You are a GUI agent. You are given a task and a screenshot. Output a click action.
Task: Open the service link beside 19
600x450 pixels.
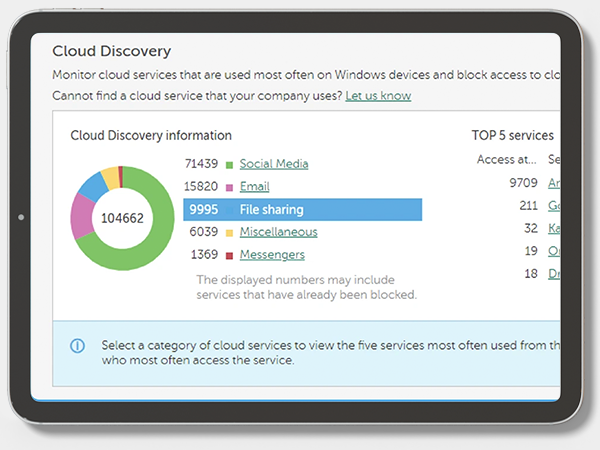coord(554,251)
